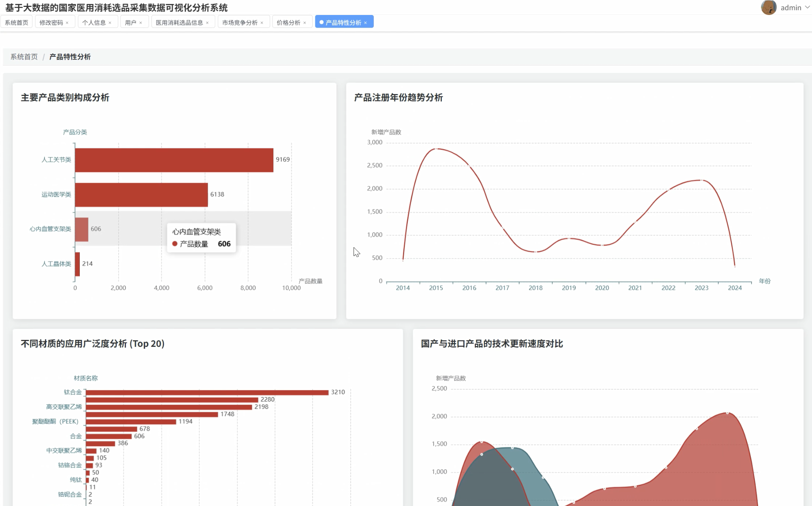Click the 2015 peak point on trend line
This screenshot has width=812, height=506.
(436, 149)
